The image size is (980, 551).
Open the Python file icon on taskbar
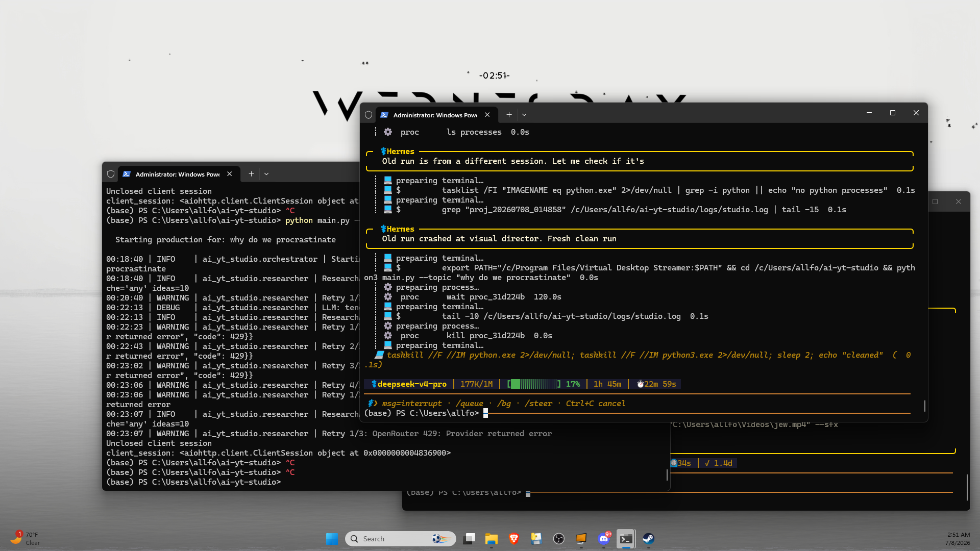536,539
